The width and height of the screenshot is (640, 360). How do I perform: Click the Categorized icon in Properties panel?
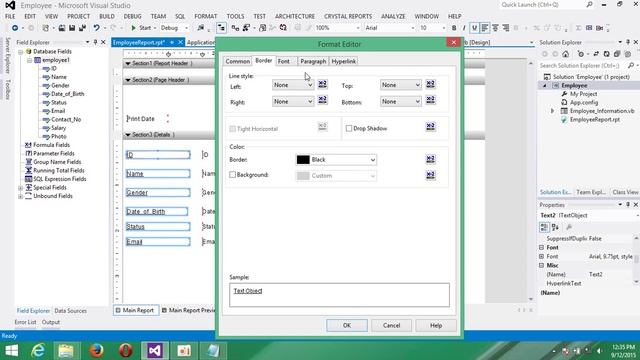coord(544,227)
